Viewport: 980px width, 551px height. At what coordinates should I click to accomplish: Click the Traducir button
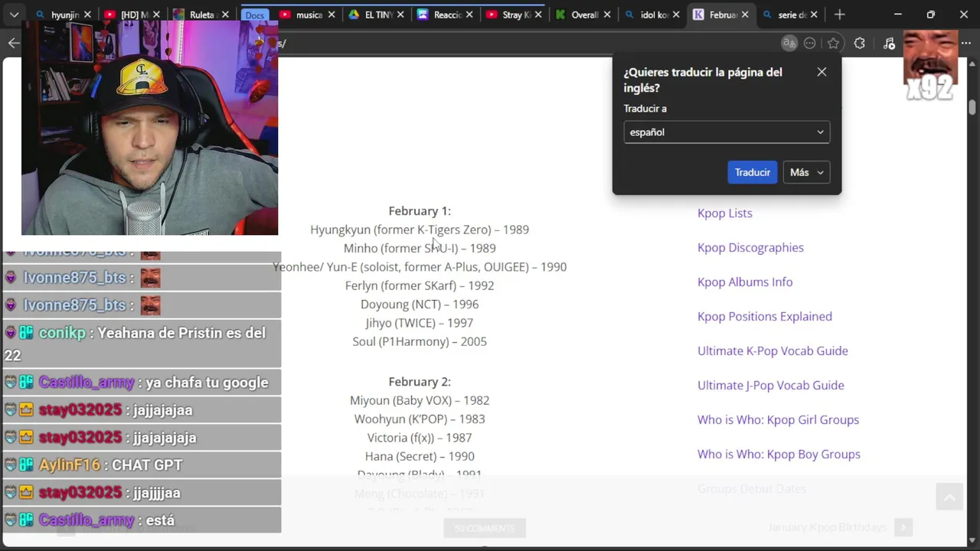pos(753,172)
